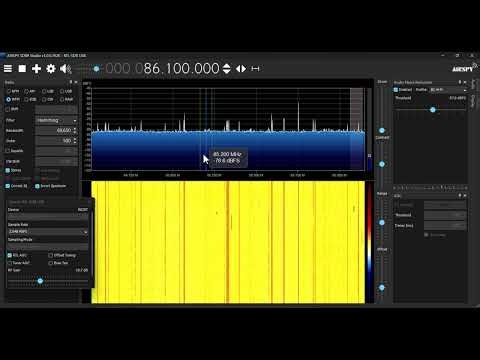
Task: Toggle the Stereo checkbox
Action: point(8,170)
